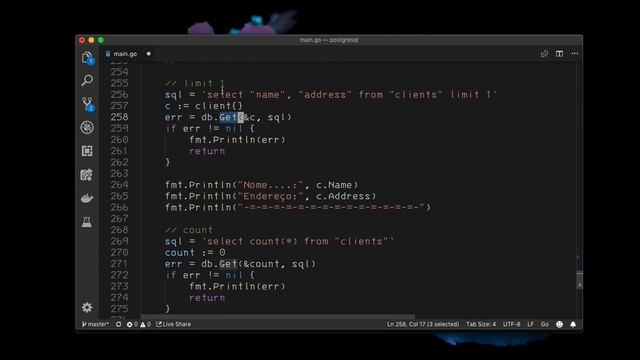Click "return" on line 274
640x360 pixels.
coord(207,298)
